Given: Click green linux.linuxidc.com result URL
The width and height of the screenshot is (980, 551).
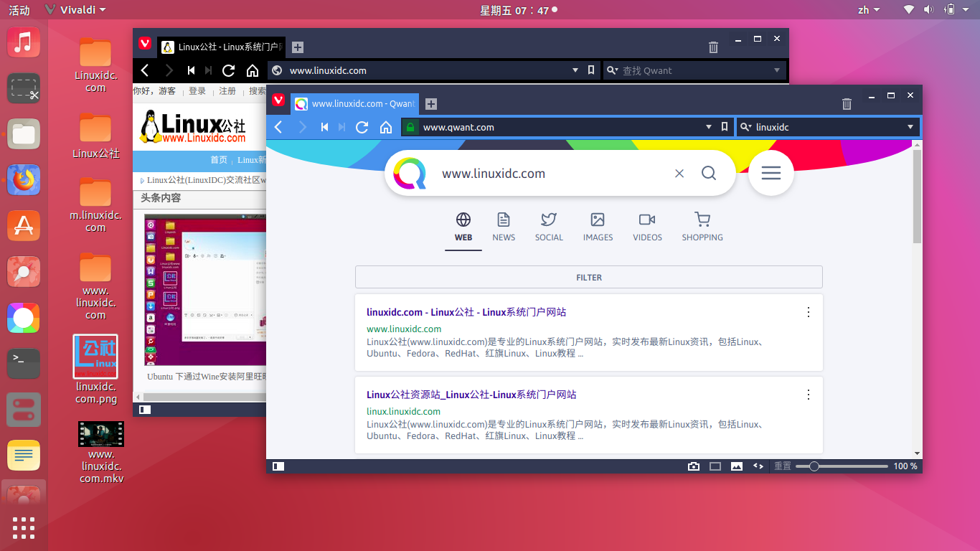Looking at the screenshot, I should (403, 412).
